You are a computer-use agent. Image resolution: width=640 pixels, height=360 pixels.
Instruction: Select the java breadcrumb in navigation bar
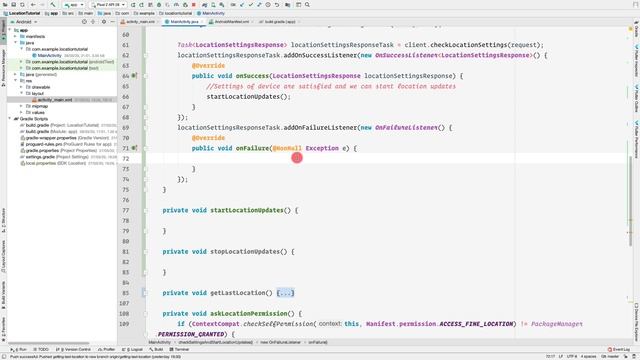pos(104,13)
